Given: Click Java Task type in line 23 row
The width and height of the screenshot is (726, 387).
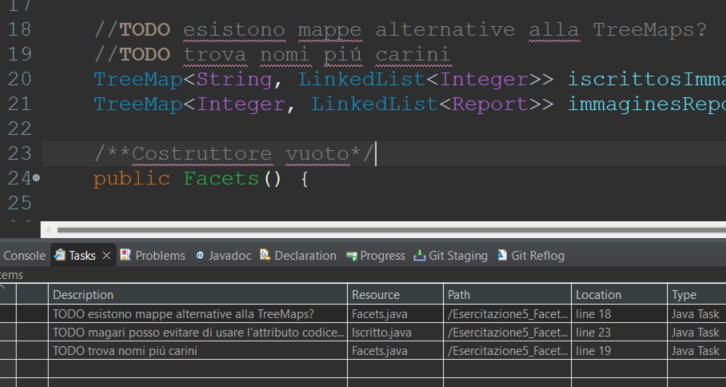Looking at the screenshot, I should point(695,332).
